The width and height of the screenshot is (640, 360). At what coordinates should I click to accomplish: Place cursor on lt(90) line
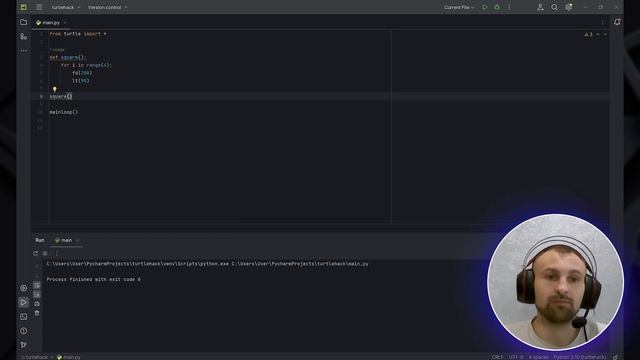81,81
